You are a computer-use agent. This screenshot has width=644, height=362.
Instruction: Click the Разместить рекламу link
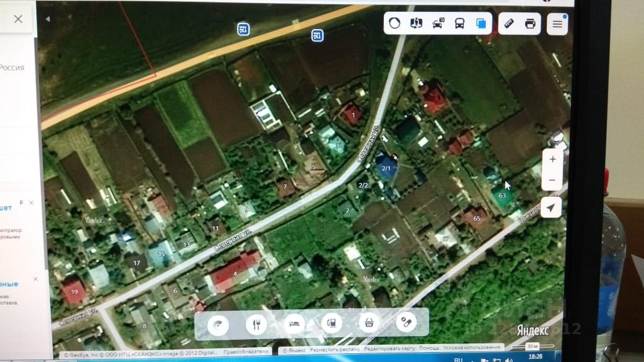pos(335,350)
